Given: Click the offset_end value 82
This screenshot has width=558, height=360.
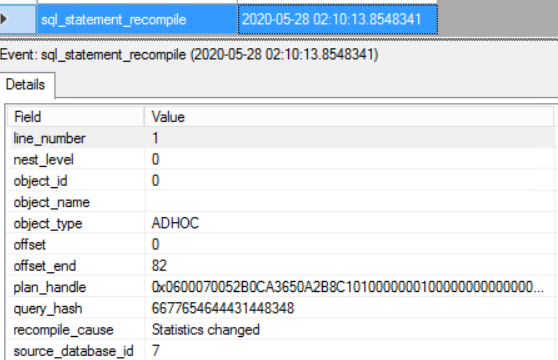Looking at the screenshot, I should click(159, 265).
